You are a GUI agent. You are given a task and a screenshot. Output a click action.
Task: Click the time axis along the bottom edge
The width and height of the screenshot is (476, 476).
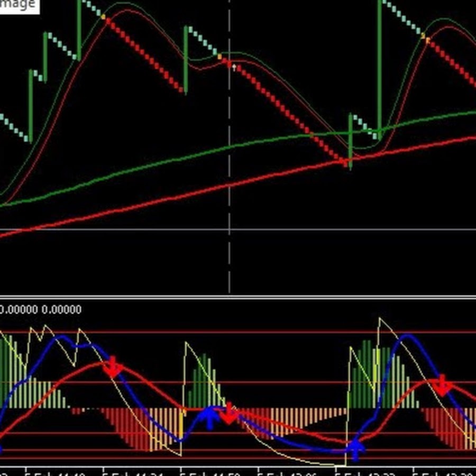pos(238,471)
